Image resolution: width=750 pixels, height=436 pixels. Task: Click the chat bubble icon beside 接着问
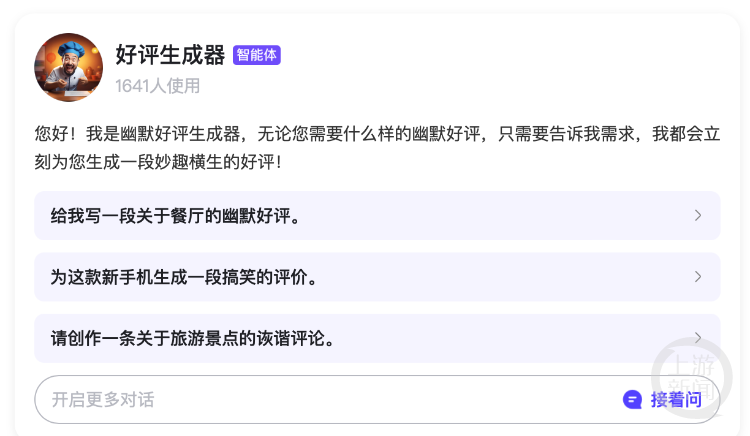[632, 400]
